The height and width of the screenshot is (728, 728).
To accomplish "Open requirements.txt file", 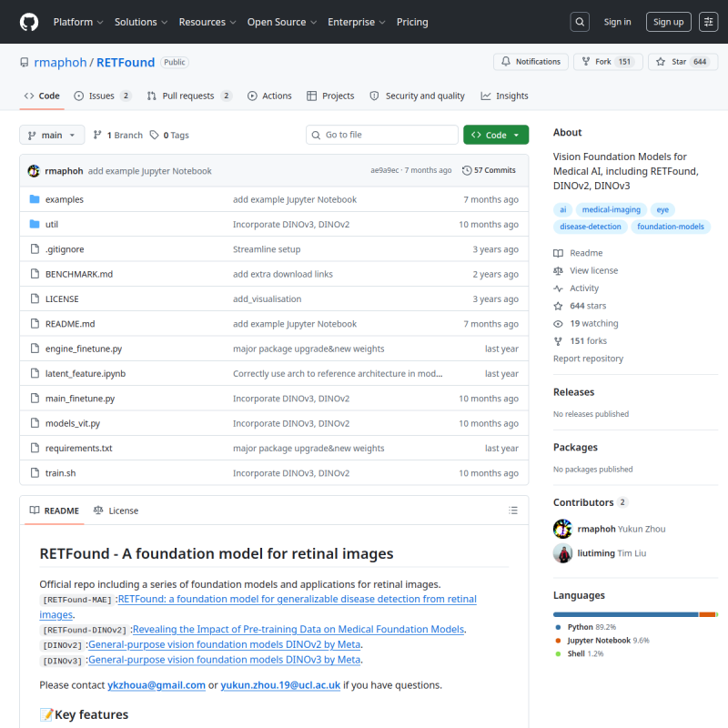I will (x=78, y=448).
